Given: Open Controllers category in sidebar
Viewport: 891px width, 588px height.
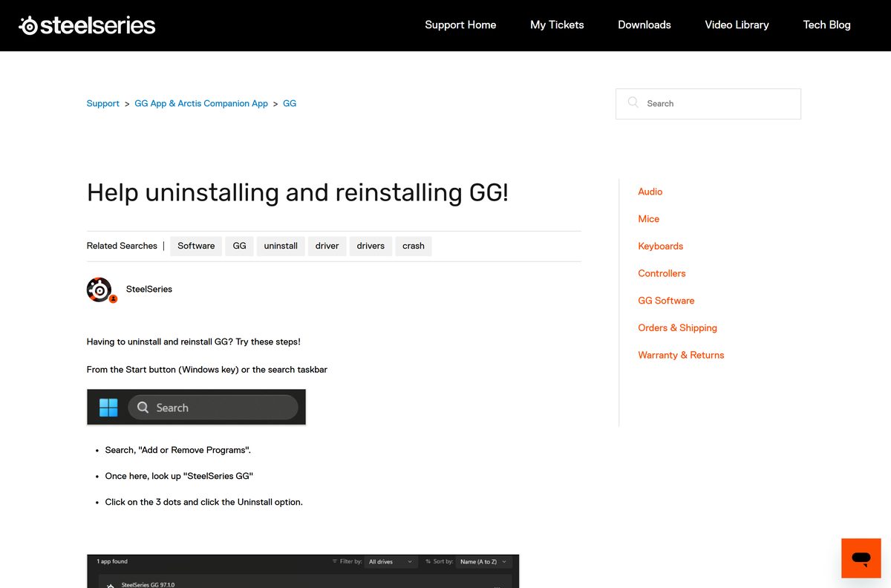Looking at the screenshot, I should point(662,273).
